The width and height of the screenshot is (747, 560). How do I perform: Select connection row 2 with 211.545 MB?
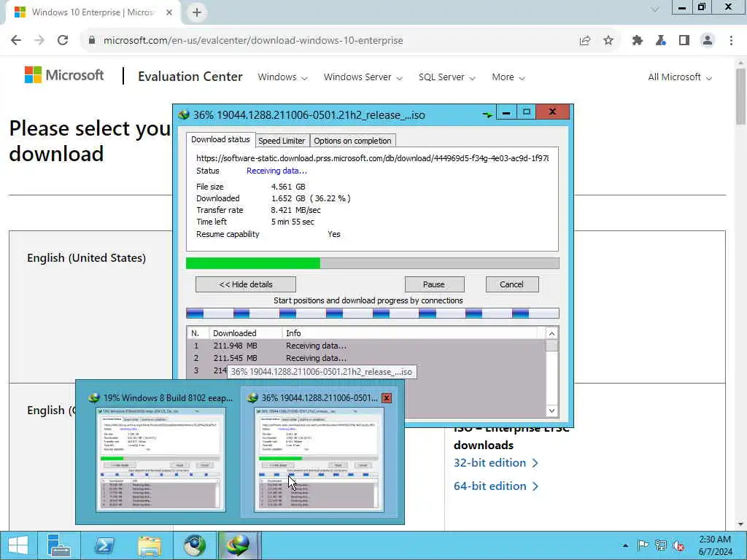click(x=366, y=358)
